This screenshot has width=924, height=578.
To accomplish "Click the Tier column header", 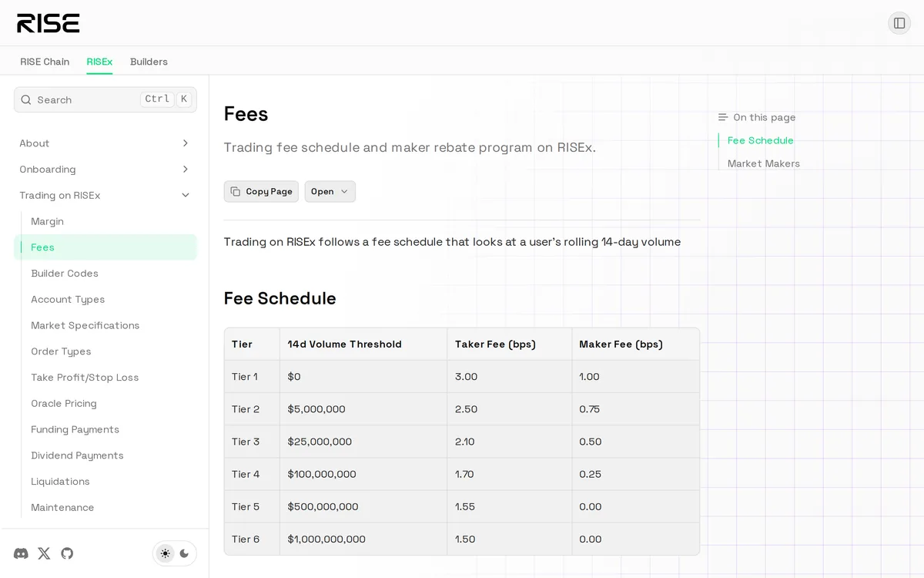I will [253, 344].
